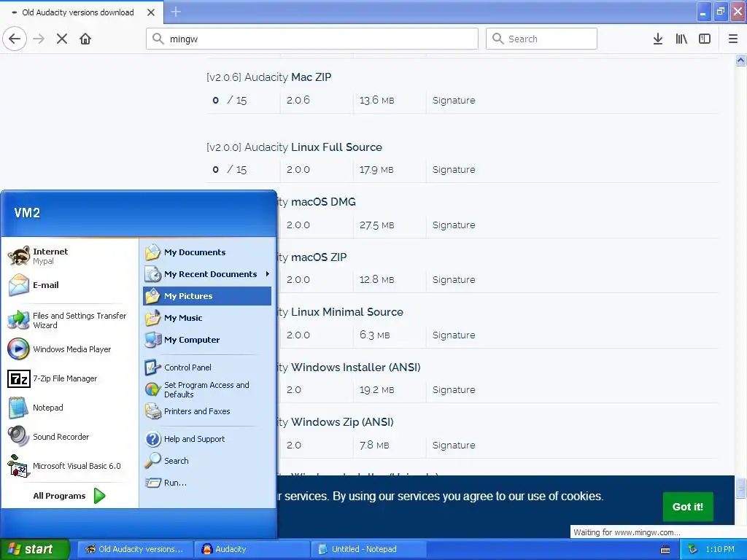
Task: Start 7-Zip File Manager
Action: 70,378
